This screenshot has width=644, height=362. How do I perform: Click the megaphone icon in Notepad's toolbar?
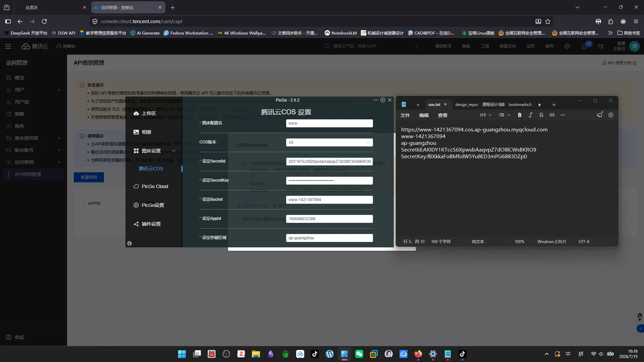coord(600,115)
